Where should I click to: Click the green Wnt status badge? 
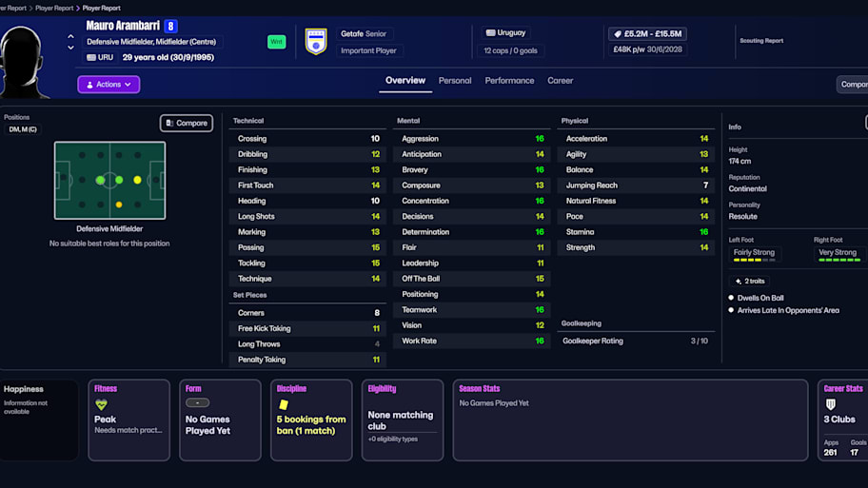tap(276, 42)
